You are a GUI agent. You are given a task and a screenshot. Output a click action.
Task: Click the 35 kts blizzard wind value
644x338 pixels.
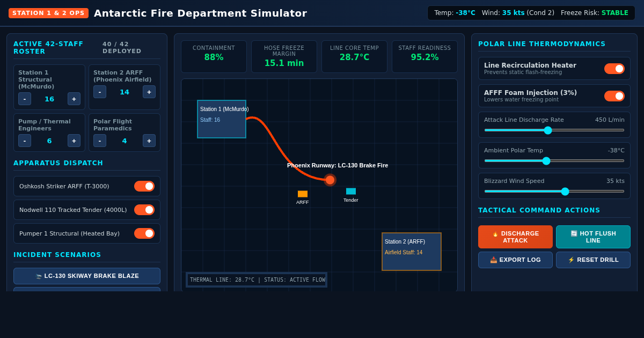pos(616,181)
